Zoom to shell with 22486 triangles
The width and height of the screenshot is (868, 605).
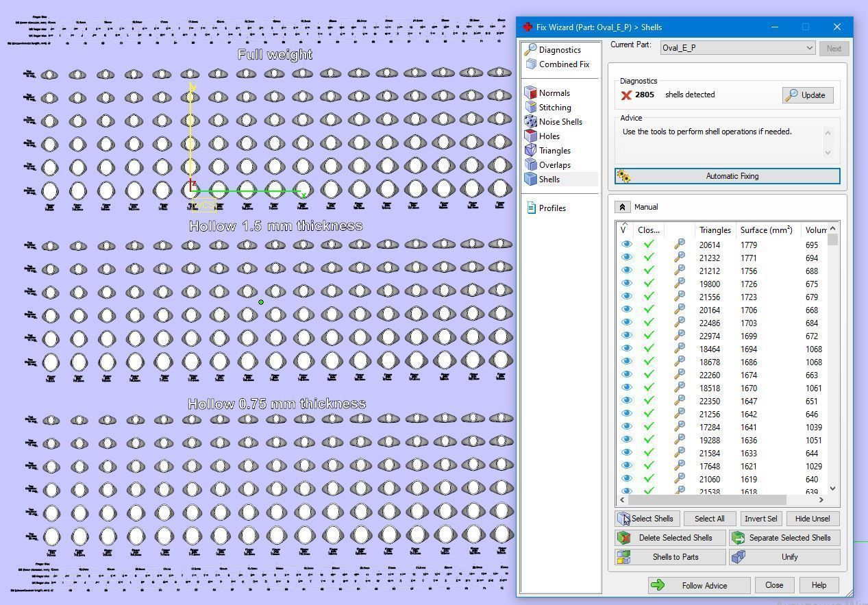(680, 323)
